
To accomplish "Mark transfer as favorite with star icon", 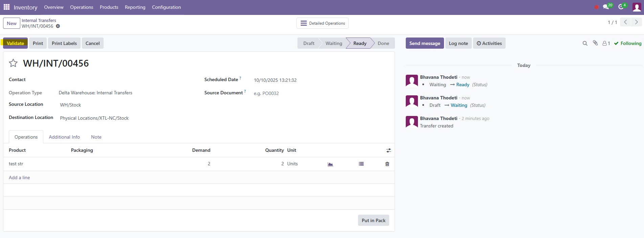I will tap(13, 63).
